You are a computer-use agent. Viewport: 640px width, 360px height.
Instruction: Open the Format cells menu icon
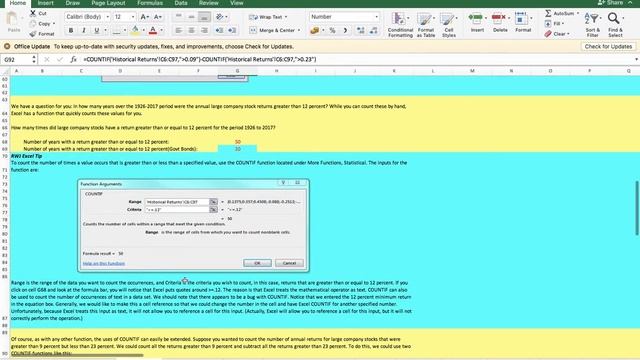click(522, 18)
